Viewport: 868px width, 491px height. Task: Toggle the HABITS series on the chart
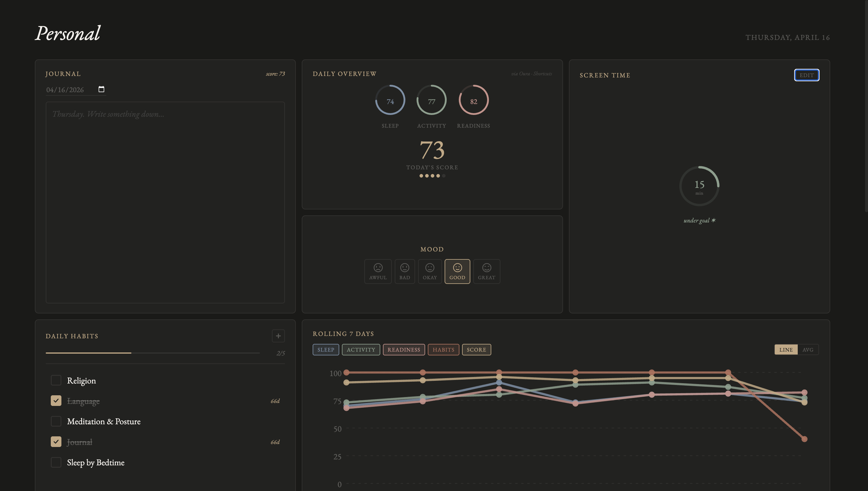point(443,349)
